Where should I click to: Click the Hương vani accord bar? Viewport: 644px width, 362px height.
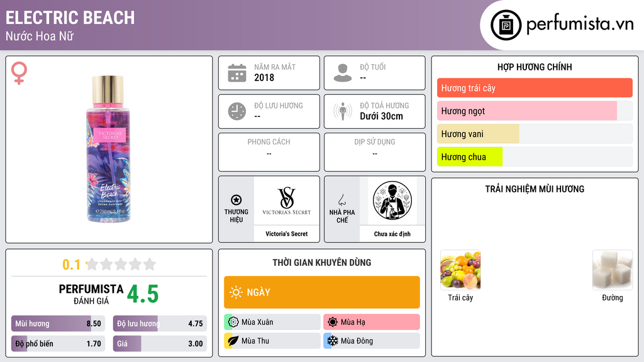pos(535,134)
